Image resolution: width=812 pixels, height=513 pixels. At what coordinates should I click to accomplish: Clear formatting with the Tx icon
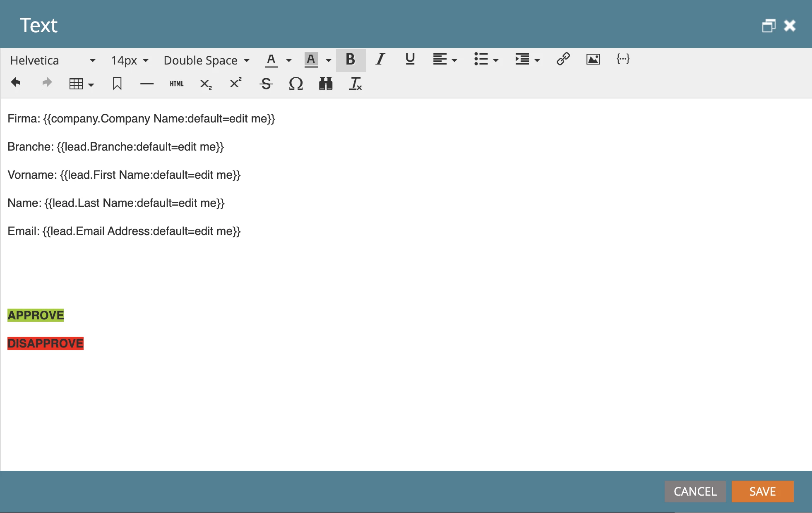(x=355, y=84)
